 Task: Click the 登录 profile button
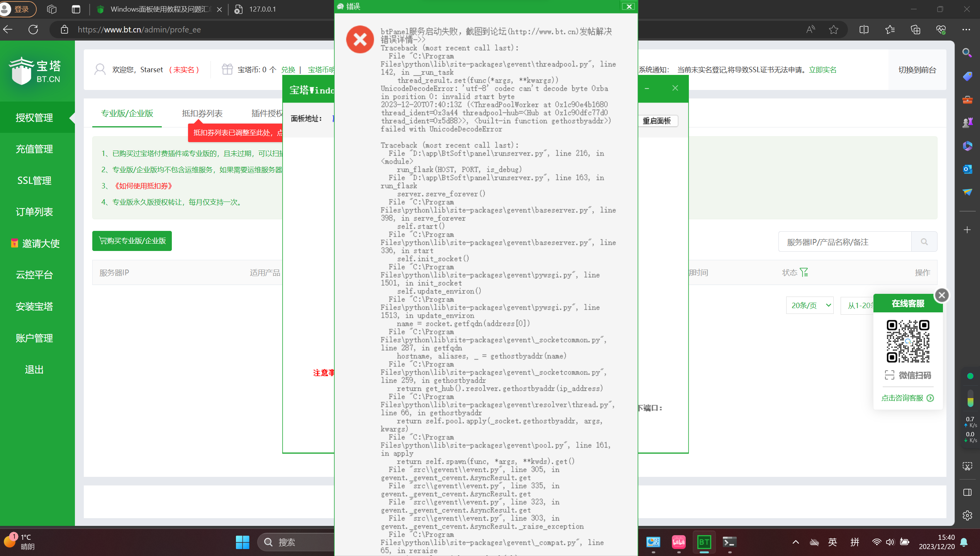18,9
